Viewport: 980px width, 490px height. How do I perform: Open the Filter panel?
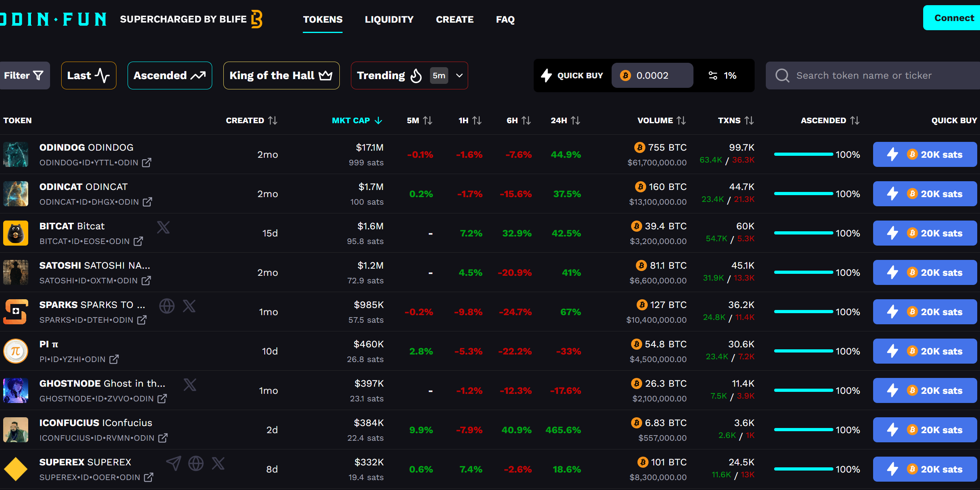point(25,76)
